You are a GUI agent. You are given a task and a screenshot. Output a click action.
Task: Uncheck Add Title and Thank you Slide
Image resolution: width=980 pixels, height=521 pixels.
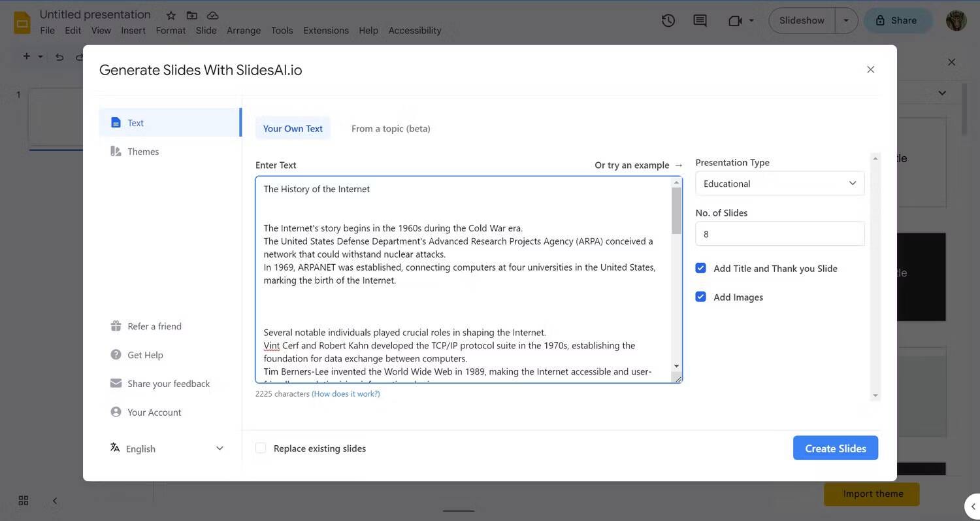pos(701,268)
